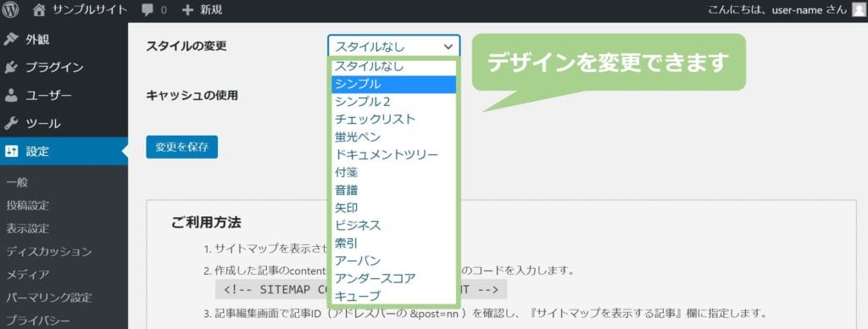Go to プライバシー submenu
Viewport: 868px width, 329px height.
tap(38, 321)
